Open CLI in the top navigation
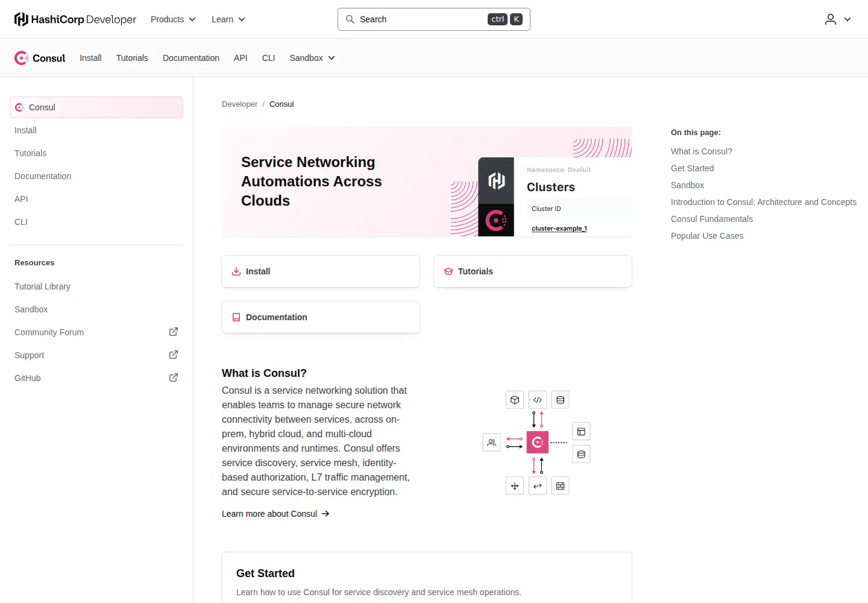 pyautogui.click(x=268, y=58)
